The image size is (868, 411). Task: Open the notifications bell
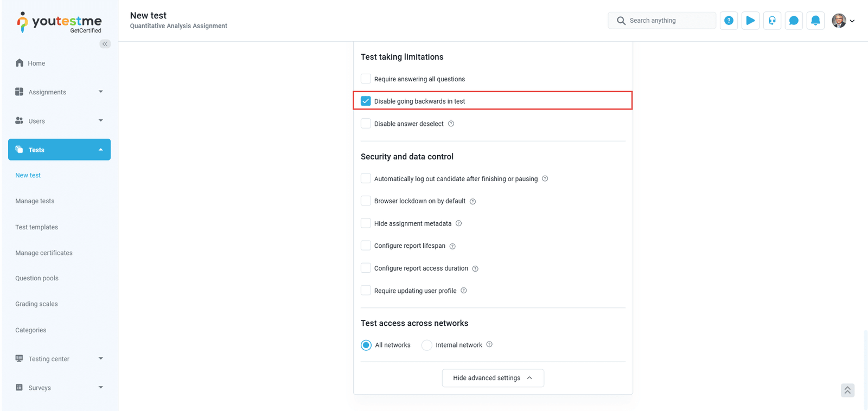click(x=815, y=21)
